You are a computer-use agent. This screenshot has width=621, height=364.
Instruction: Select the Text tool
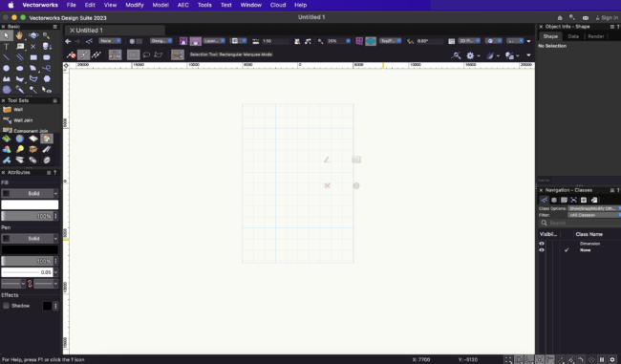(x=7, y=47)
